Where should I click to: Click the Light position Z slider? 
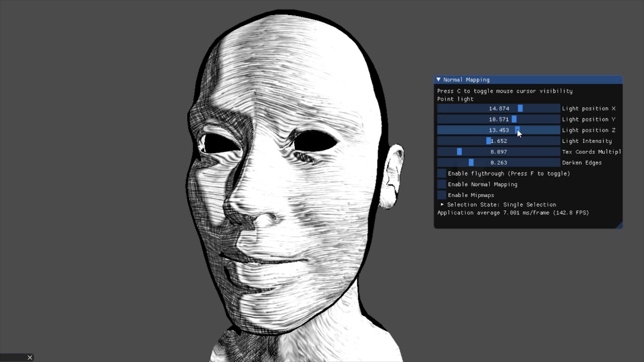[499, 130]
